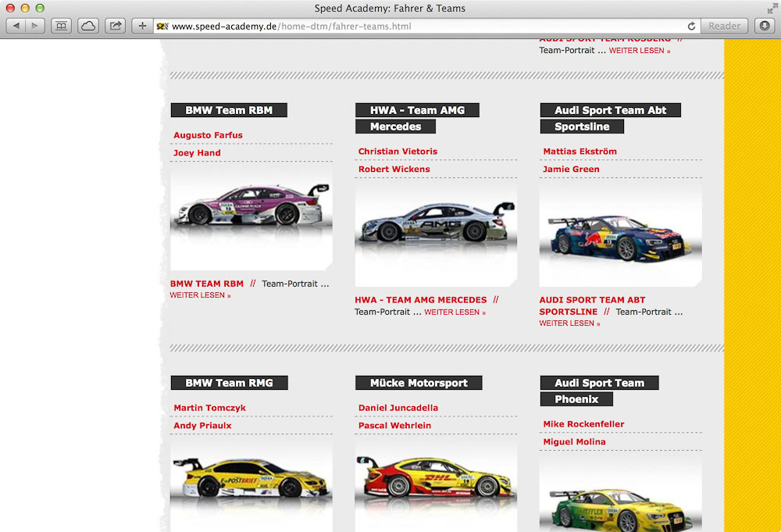
Task: Click Weiter Lesen under HWA AMG Mercedes
Action: pos(455,312)
